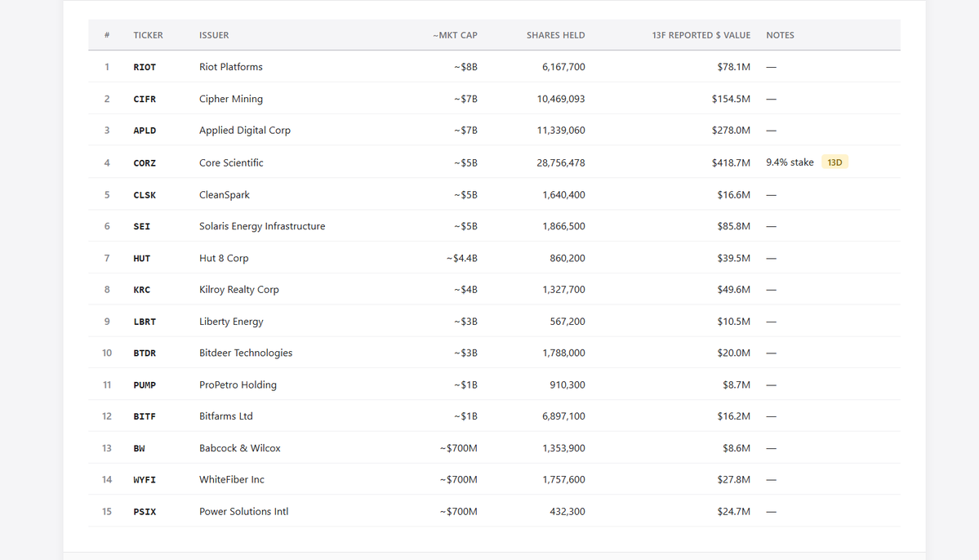The height and width of the screenshot is (560, 979).
Task: Select the CORZ ticker cell
Action: (145, 163)
